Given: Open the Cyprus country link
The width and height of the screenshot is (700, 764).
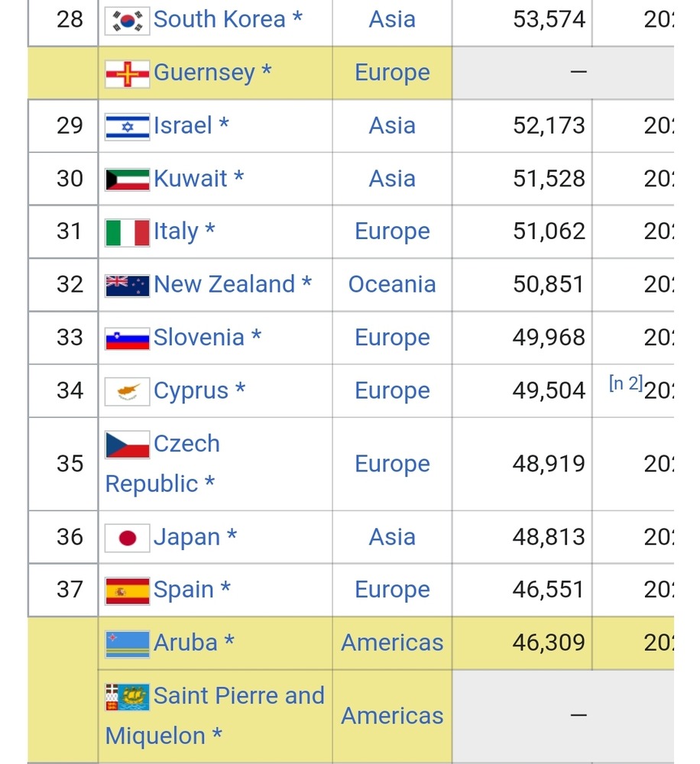Looking at the screenshot, I should pos(191,390).
